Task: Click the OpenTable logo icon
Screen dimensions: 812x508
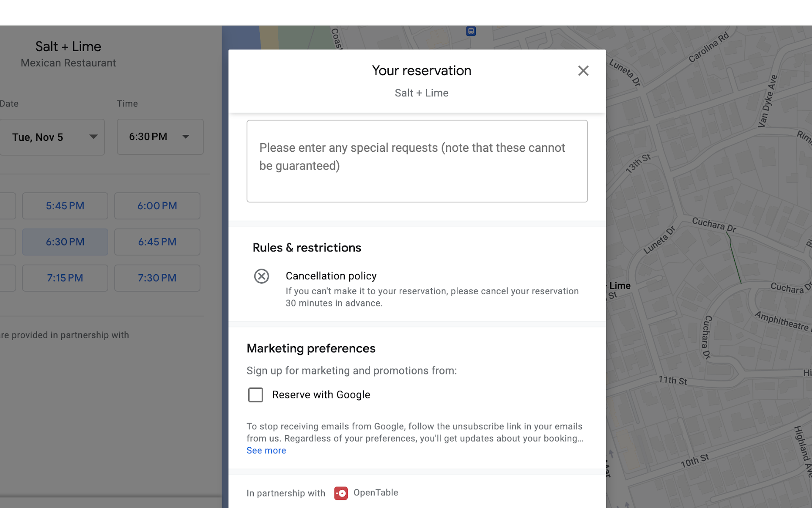Action: tap(341, 493)
